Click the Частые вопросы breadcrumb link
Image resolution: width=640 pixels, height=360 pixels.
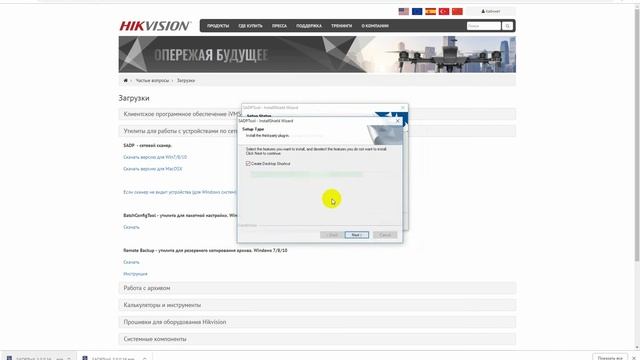(x=152, y=80)
